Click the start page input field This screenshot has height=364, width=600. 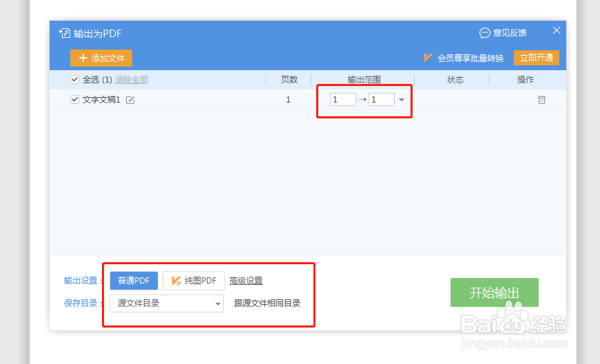click(x=343, y=99)
